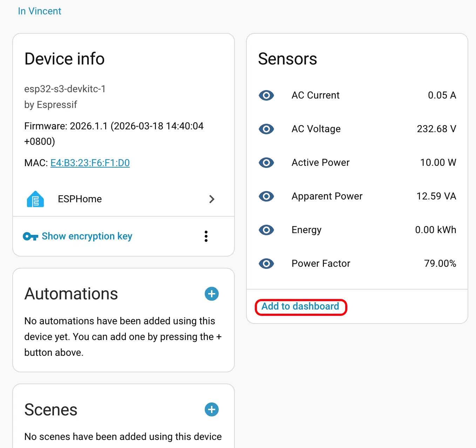Click Add to dashboard
Image resolution: width=476 pixels, height=448 pixels.
(300, 306)
